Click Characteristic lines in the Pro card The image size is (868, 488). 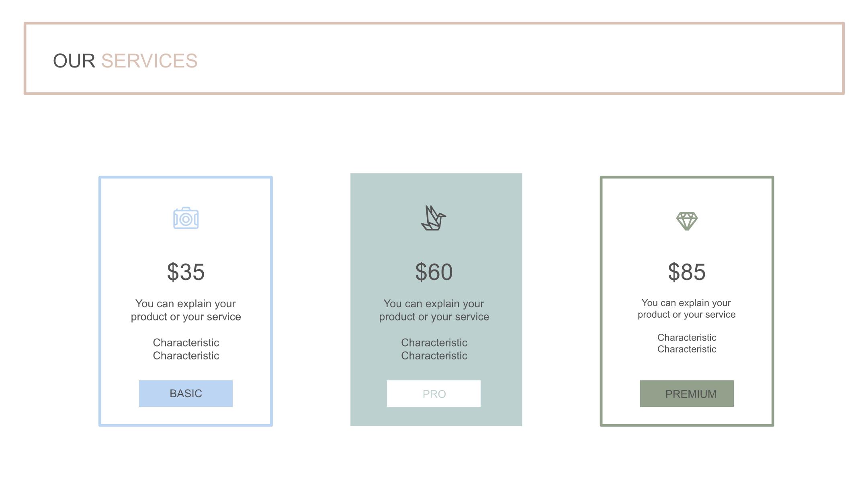[434, 349]
